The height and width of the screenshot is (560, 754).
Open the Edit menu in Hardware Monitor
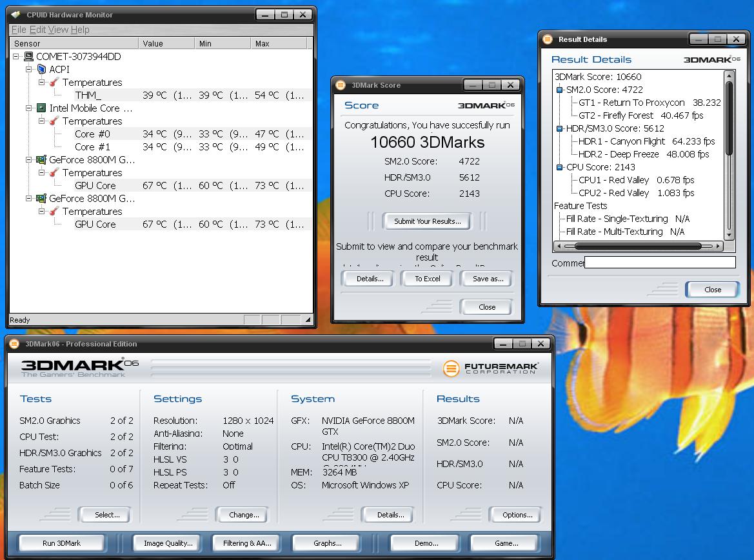point(37,30)
